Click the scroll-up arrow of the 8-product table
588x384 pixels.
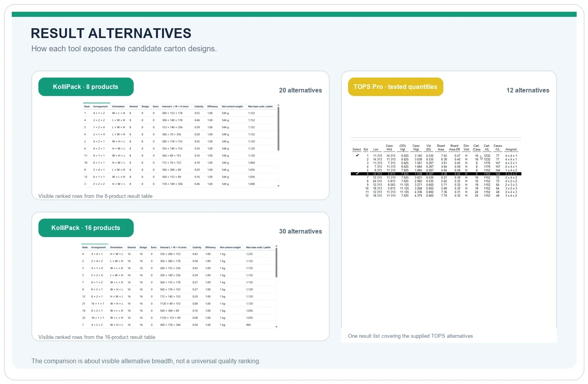pos(278,105)
